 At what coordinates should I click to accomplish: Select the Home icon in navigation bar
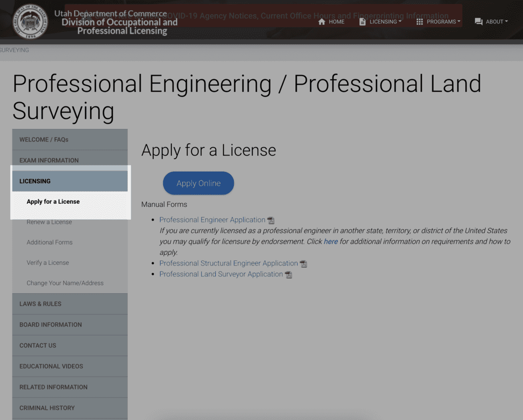(x=331, y=21)
